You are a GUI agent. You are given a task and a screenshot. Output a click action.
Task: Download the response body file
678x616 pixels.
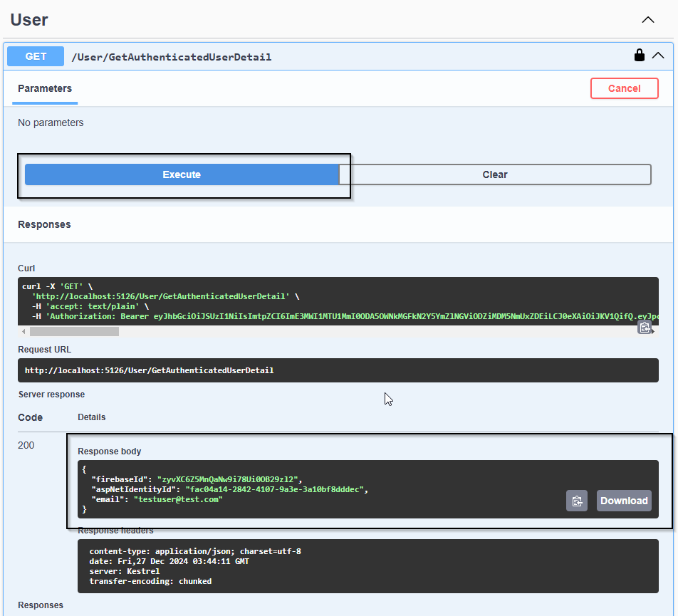tap(624, 501)
